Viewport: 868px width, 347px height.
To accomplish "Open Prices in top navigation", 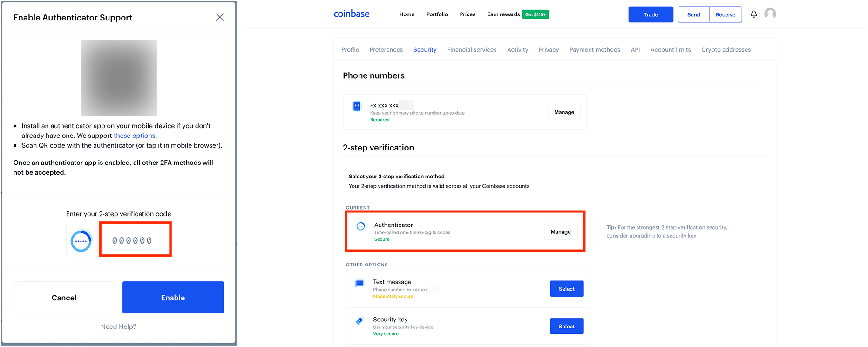I will pyautogui.click(x=468, y=14).
